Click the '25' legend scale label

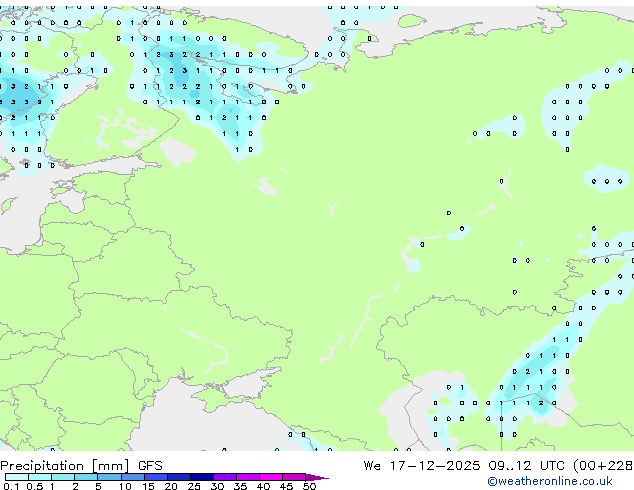(194, 486)
